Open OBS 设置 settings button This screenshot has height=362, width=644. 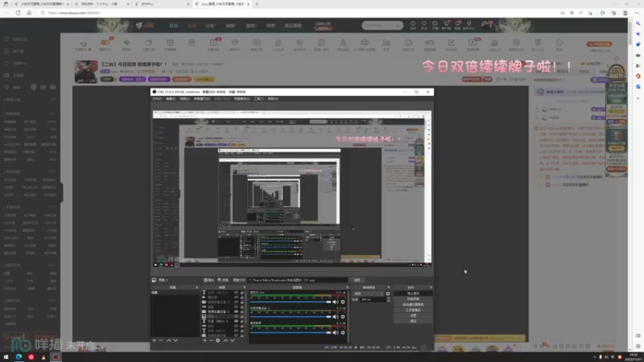pyautogui.click(x=413, y=315)
